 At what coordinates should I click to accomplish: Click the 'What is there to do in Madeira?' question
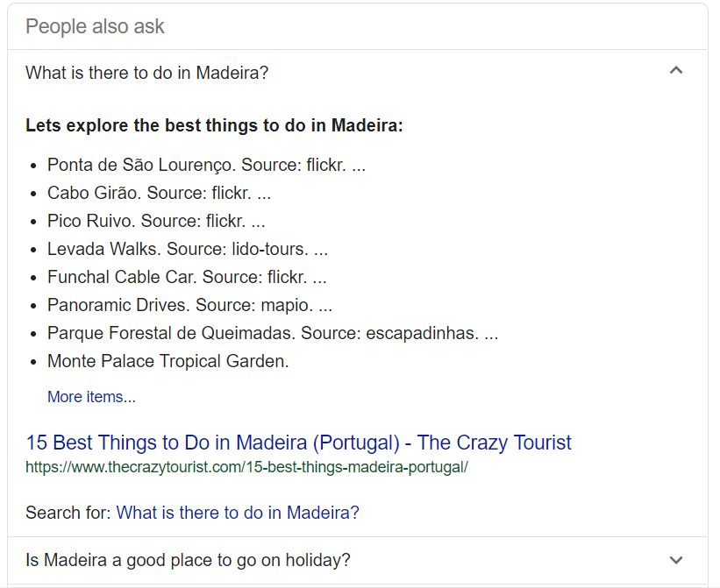tap(147, 73)
